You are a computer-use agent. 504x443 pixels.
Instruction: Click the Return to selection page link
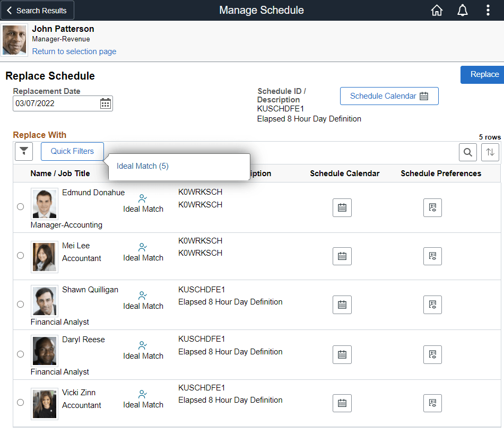pyautogui.click(x=74, y=51)
